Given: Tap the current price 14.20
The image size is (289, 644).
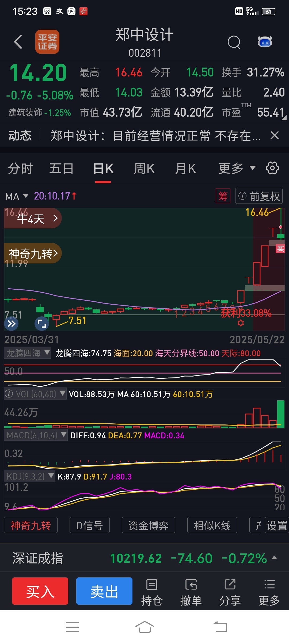Looking at the screenshot, I should pos(38,72).
